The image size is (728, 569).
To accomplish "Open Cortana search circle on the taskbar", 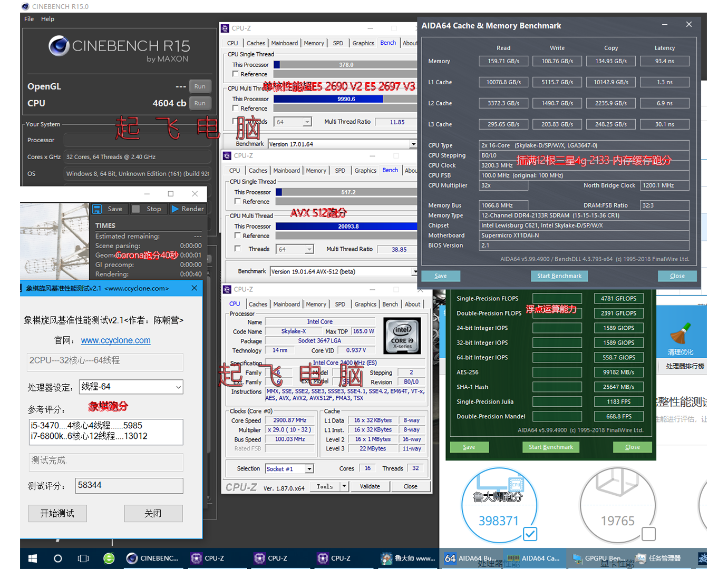I will [58, 558].
